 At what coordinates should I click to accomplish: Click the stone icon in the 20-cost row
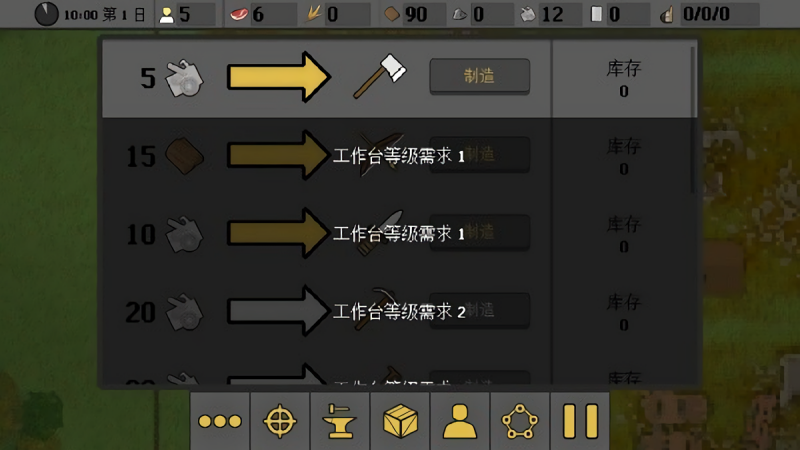pyautogui.click(x=184, y=312)
